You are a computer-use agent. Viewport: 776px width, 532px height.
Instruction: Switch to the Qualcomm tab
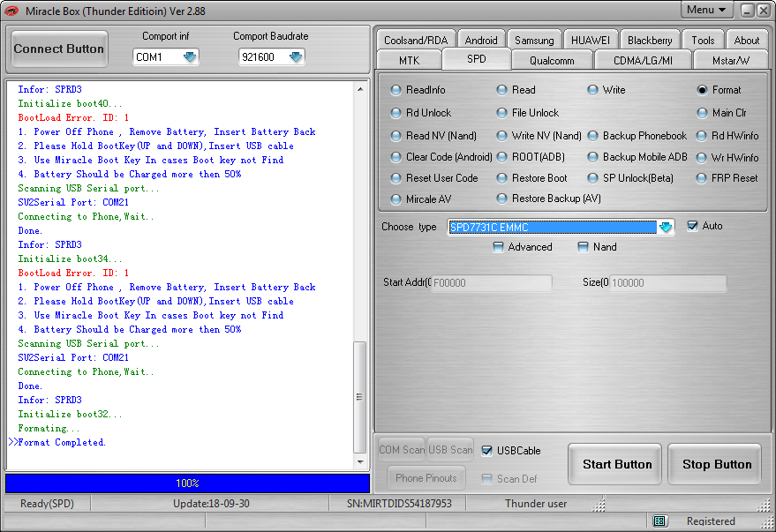(552, 60)
